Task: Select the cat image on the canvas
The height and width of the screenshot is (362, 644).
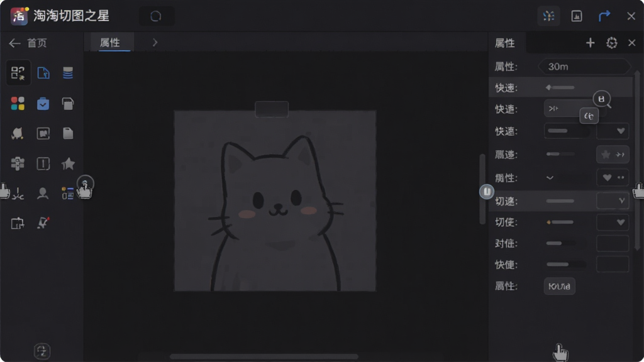Action: (275, 200)
